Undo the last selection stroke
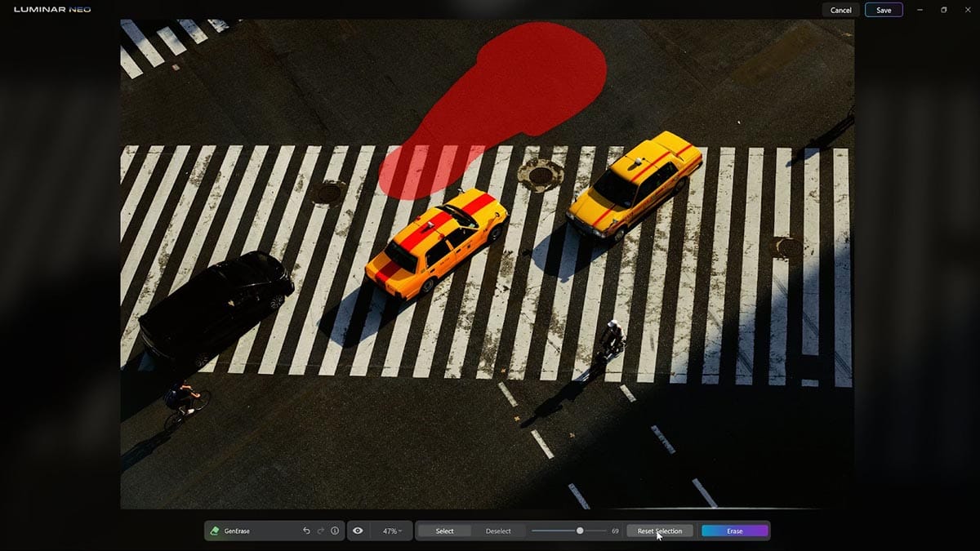The image size is (980, 551). coord(306,531)
